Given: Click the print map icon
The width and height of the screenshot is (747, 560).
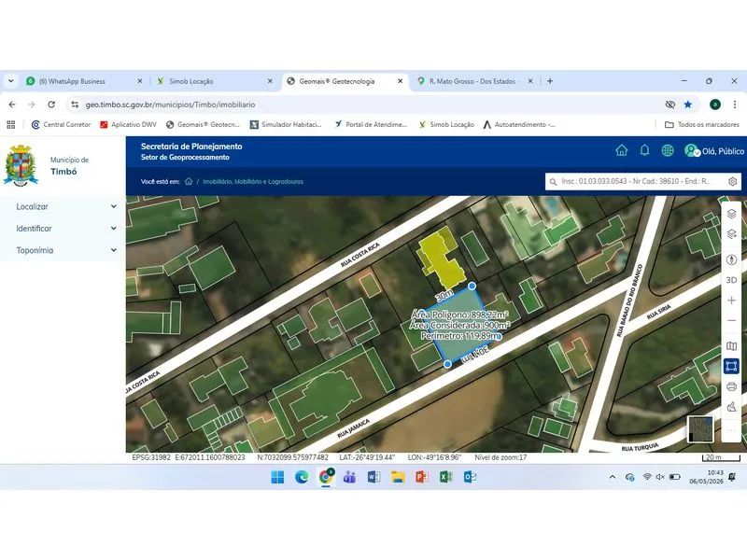Looking at the screenshot, I should click(x=731, y=386).
